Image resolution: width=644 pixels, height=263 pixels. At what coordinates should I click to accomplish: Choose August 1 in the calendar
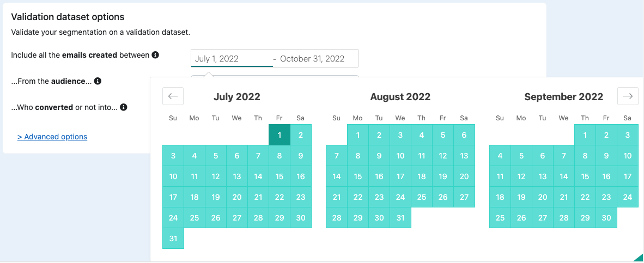pyautogui.click(x=358, y=135)
